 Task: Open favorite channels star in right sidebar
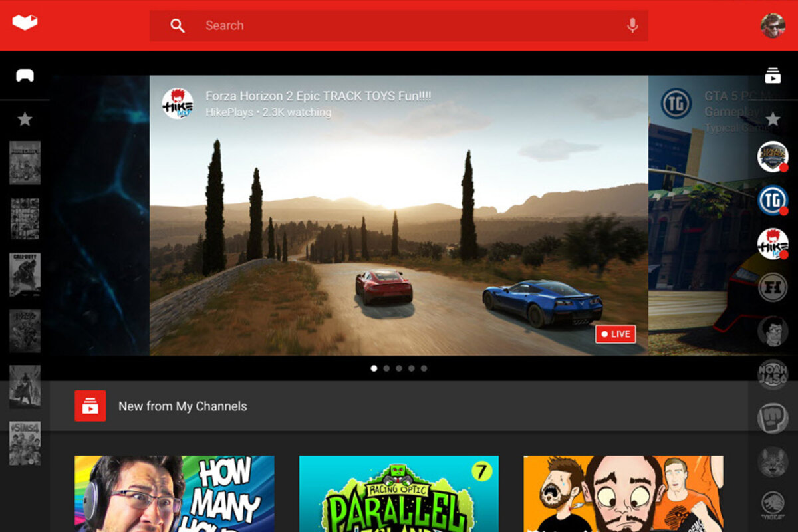coord(773,119)
